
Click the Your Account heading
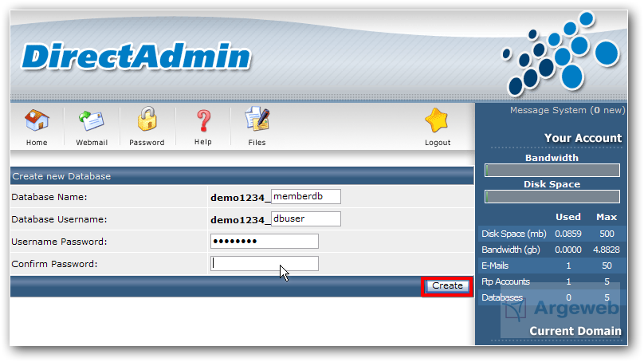pyautogui.click(x=583, y=138)
